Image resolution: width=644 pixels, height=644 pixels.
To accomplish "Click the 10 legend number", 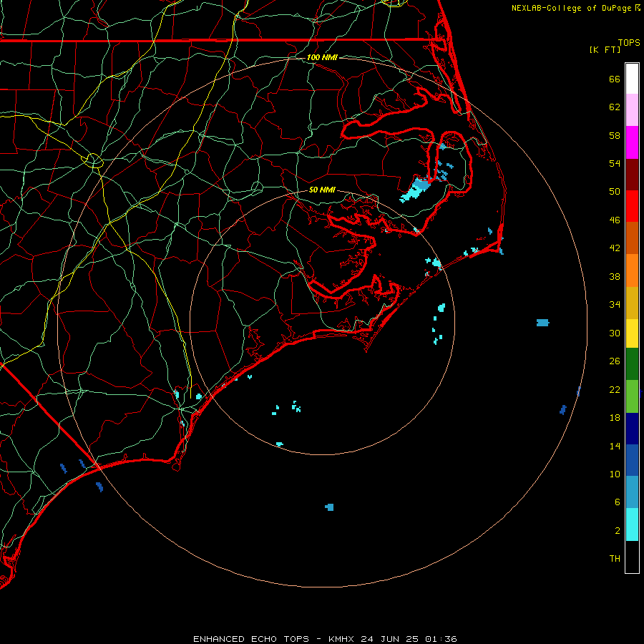I will pyautogui.click(x=615, y=474).
